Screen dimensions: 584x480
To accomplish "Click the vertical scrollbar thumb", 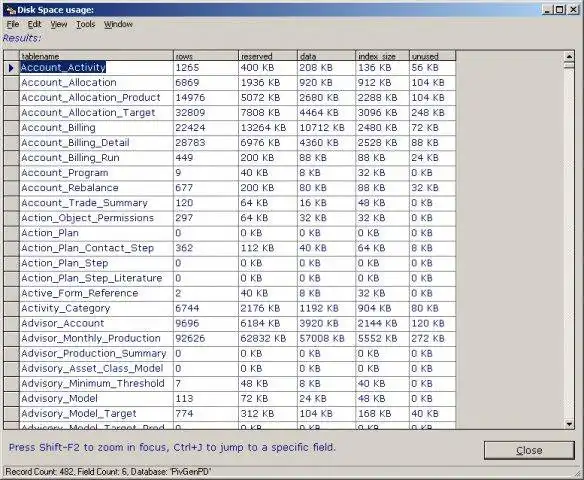I will pyautogui.click(x=569, y=65).
